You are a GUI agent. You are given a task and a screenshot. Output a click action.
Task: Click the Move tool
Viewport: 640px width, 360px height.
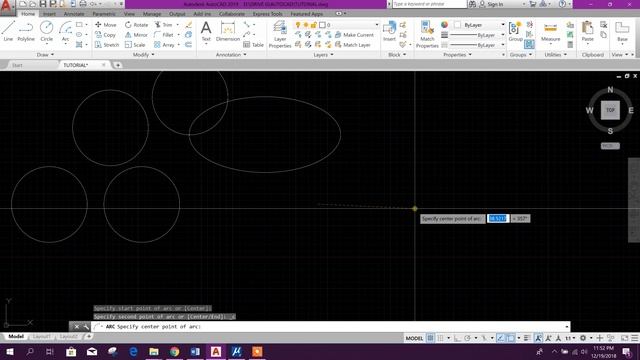[x=106, y=25]
